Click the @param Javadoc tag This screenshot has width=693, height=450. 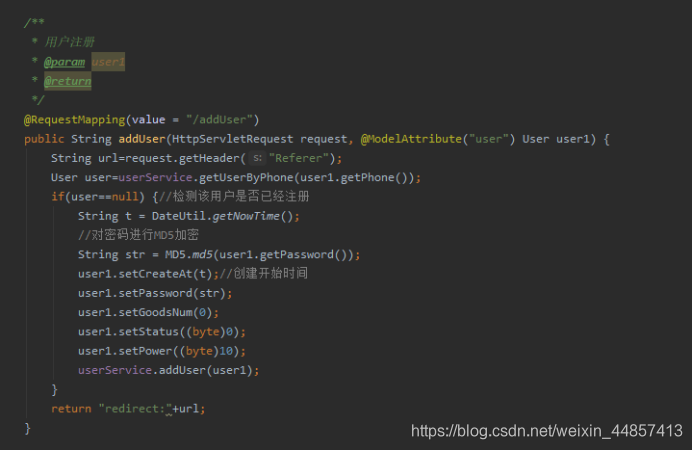[65, 62]
